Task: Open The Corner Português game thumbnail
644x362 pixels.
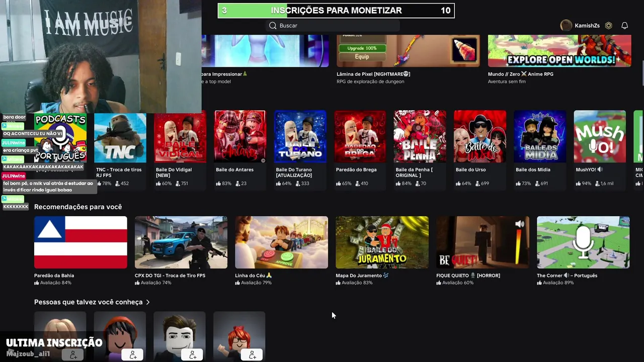Action: tap(583, 242)
